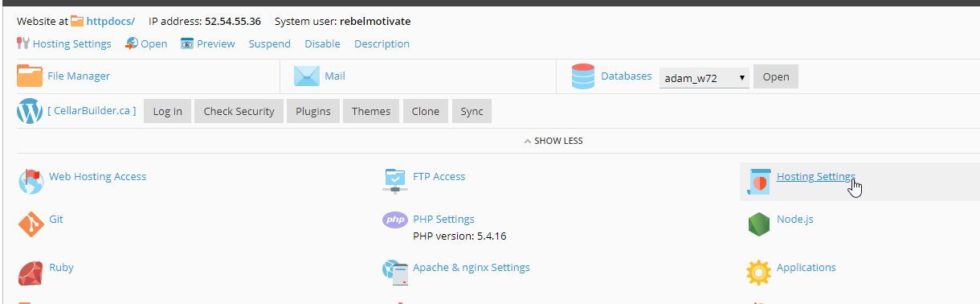Open Node.js settings
Screen dimensions: 980x304
[x=795, y=219]
